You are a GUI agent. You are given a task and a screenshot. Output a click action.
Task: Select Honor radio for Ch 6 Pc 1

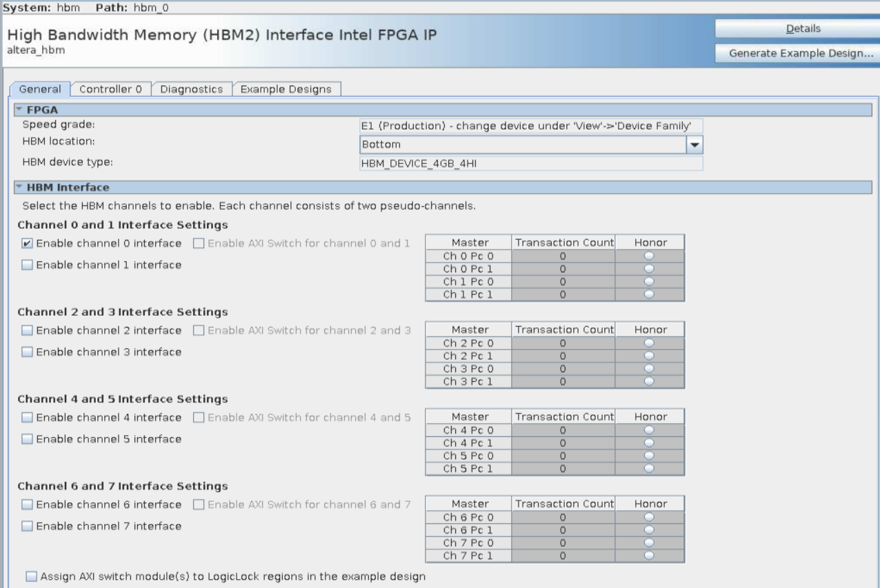pyautogui.click(x=650, y=529)
